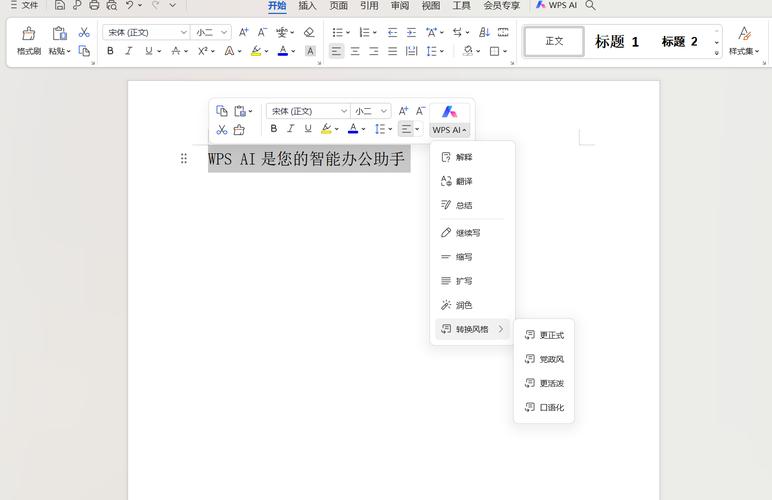Choose 解释 (Explain) from WPS AI menu
Screen dimensions: 772x500
tap(472, 157)
